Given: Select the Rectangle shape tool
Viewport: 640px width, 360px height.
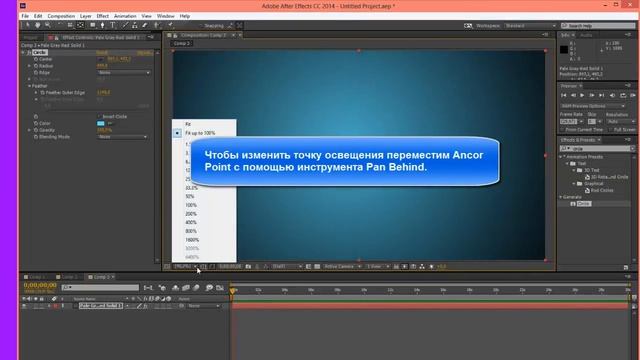Looking at the screenshot, I should [x=93, y=25].
